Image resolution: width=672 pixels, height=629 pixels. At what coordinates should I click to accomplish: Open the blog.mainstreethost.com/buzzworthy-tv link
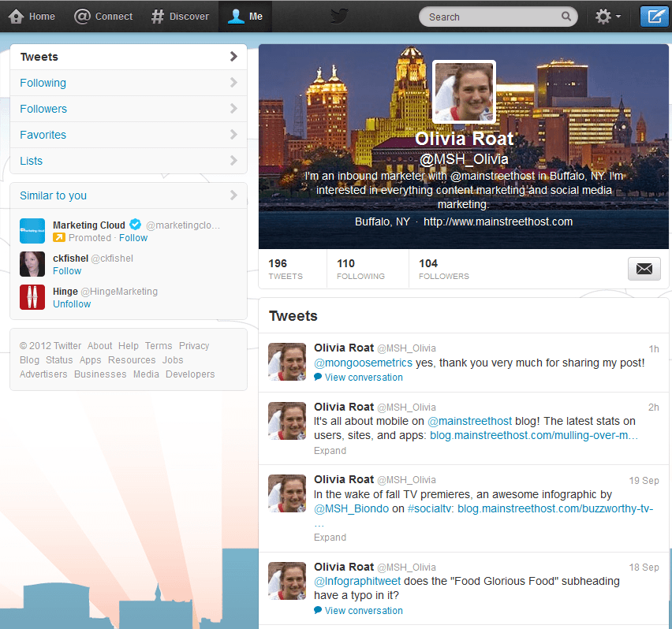click(555, 508)
